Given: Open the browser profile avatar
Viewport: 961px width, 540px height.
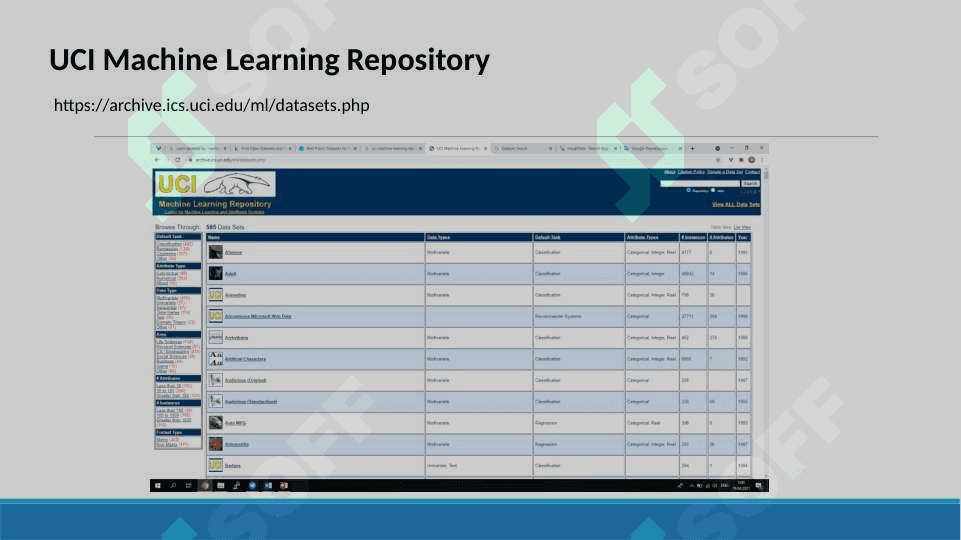Looking at the screenshot, I should 751,160.
